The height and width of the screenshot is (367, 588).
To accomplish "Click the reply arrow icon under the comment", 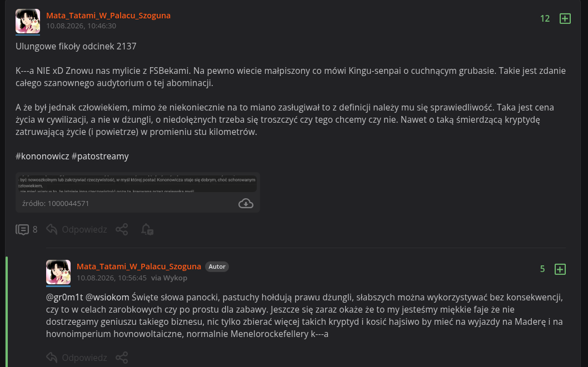I will [52, 357].
